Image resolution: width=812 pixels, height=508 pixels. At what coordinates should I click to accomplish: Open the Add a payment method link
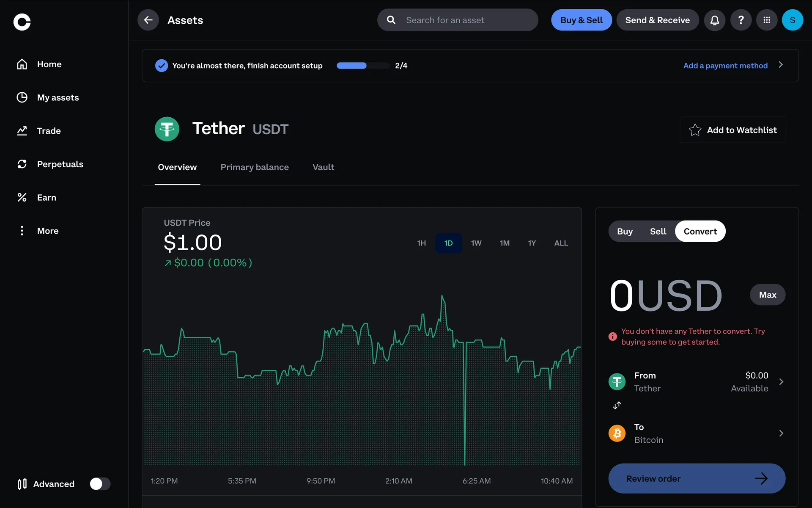pos(725,66)
